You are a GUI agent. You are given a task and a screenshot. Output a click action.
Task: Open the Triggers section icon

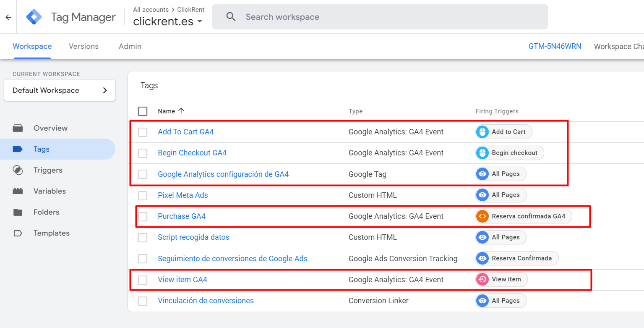(18, 170)
